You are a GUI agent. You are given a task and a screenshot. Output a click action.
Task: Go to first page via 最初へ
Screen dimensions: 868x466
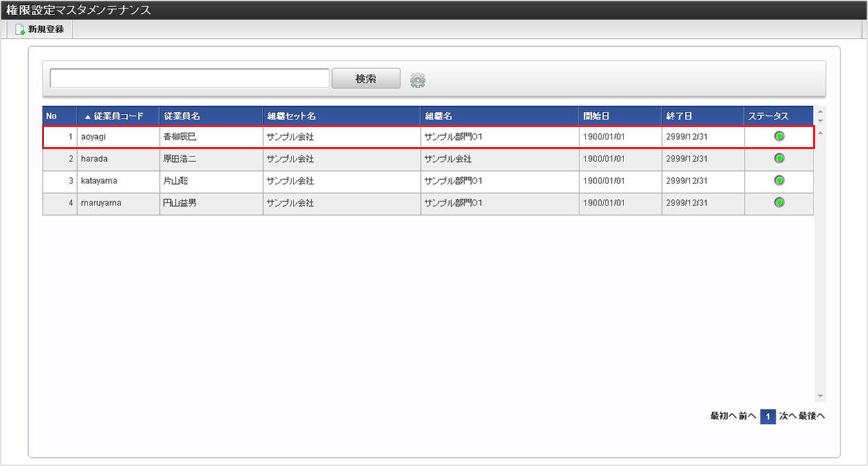tap(723, 416)
